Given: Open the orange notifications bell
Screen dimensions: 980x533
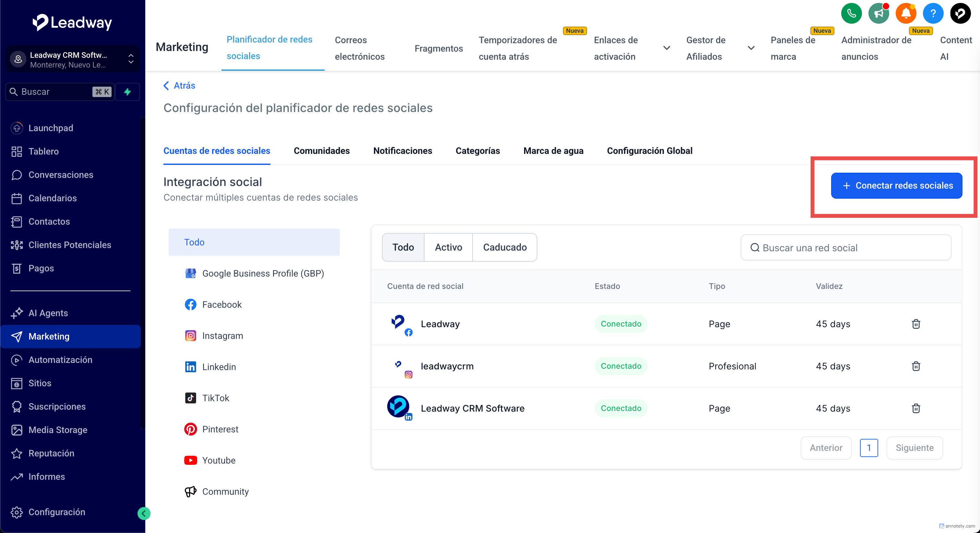Looking at the screenshot, I should 906,14.
